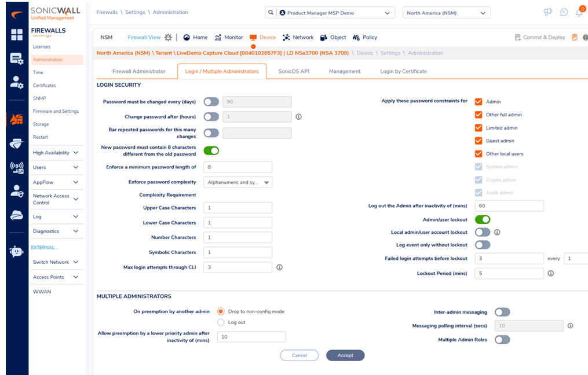Go to Home in the firewall toolbar

(195, 38)
